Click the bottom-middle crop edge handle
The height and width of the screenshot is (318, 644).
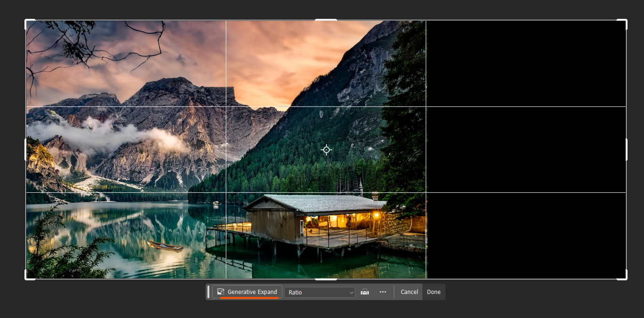tap(326, 279)
